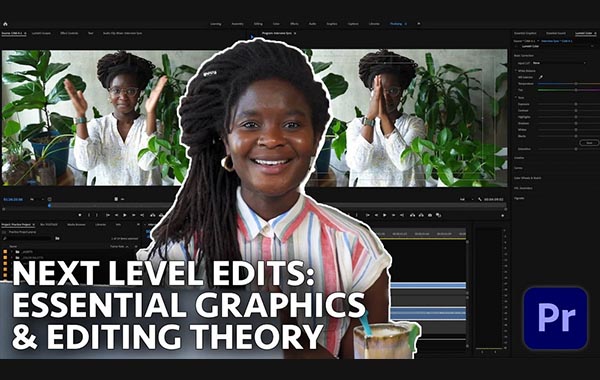Play the Source monitor clip
Image resolution: width=600 pixels, height=380 pixels.
tap(125, 215)
